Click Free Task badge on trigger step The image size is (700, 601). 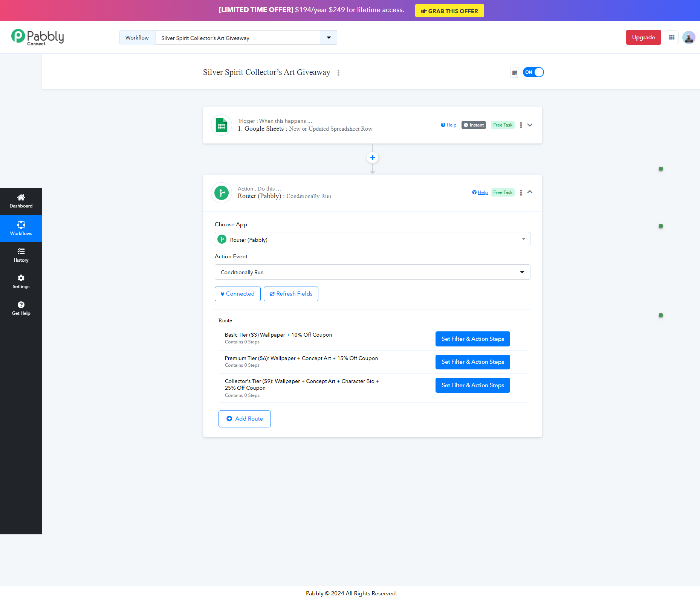[503, 125]
